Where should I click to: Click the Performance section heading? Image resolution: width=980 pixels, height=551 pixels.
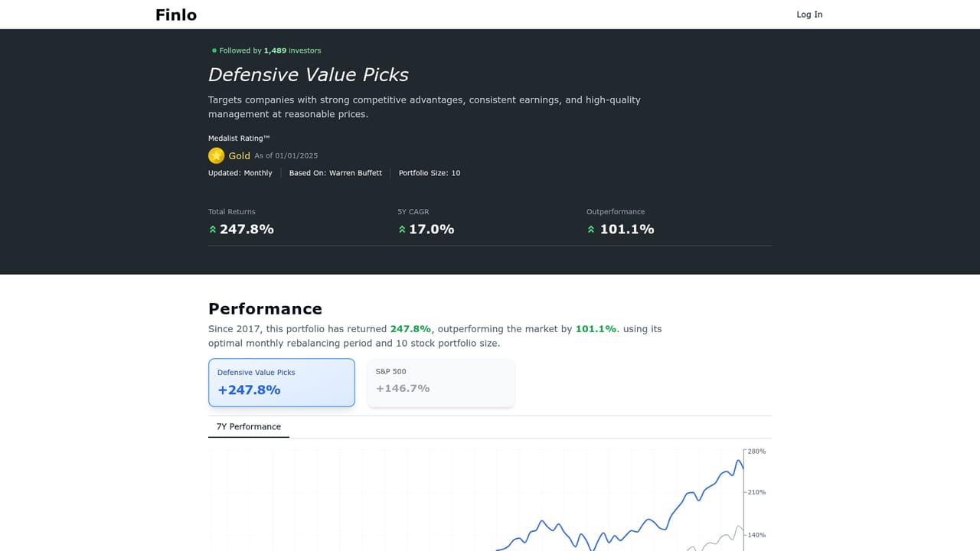coord(265,309)
